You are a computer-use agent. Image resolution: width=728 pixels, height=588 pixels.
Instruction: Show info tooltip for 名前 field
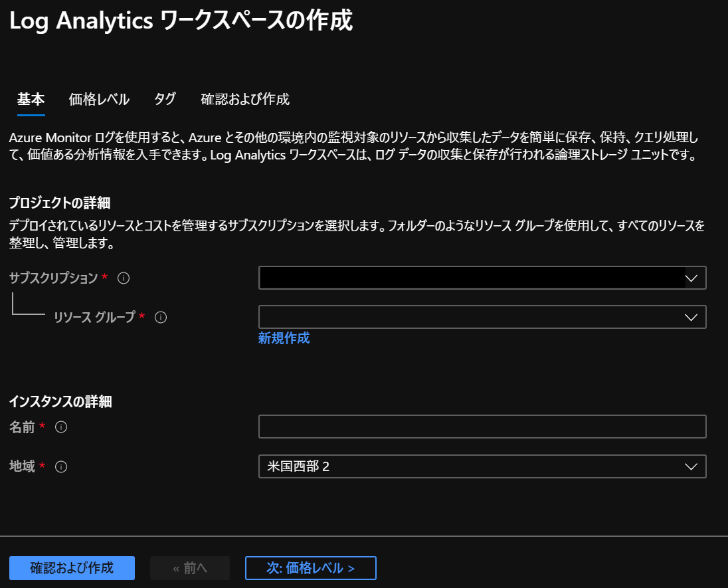(61, 427)
